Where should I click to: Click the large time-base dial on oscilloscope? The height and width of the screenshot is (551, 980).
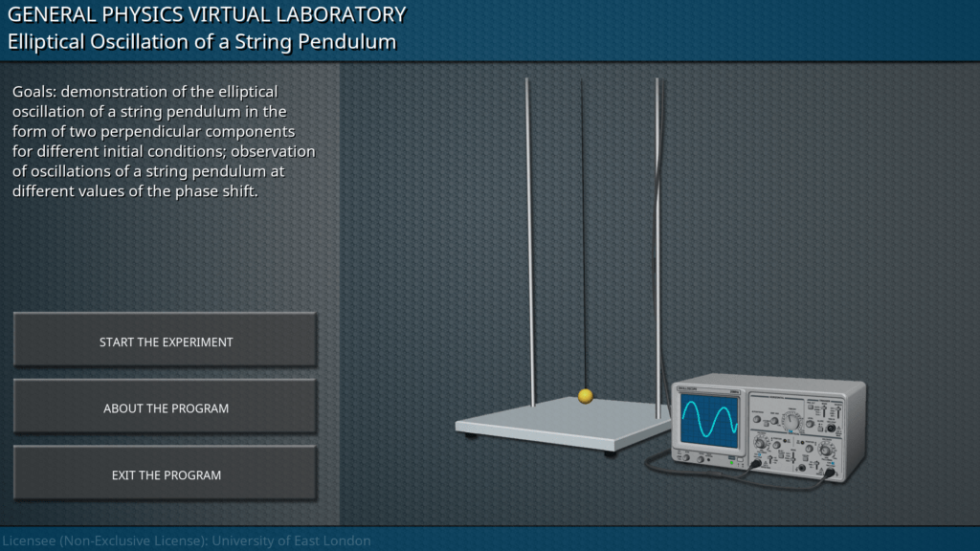(x=791, y=420)
